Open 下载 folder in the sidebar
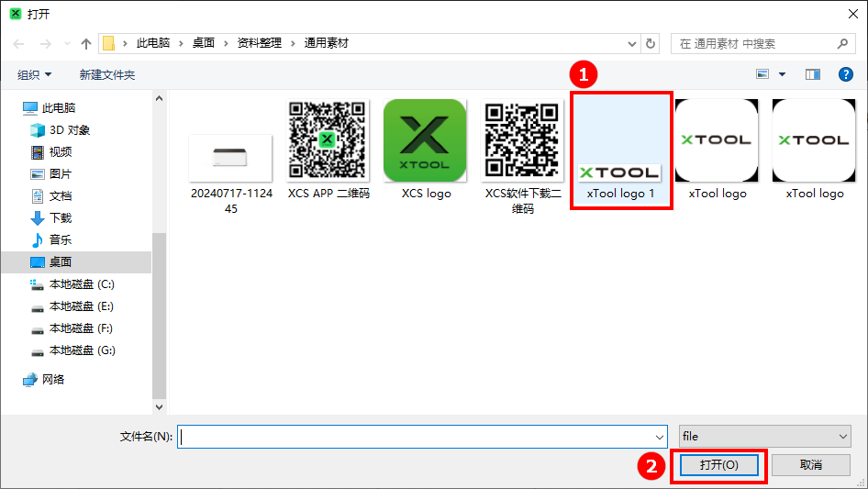Viewport: 868px width, 489px height. (x=51, y=218)
